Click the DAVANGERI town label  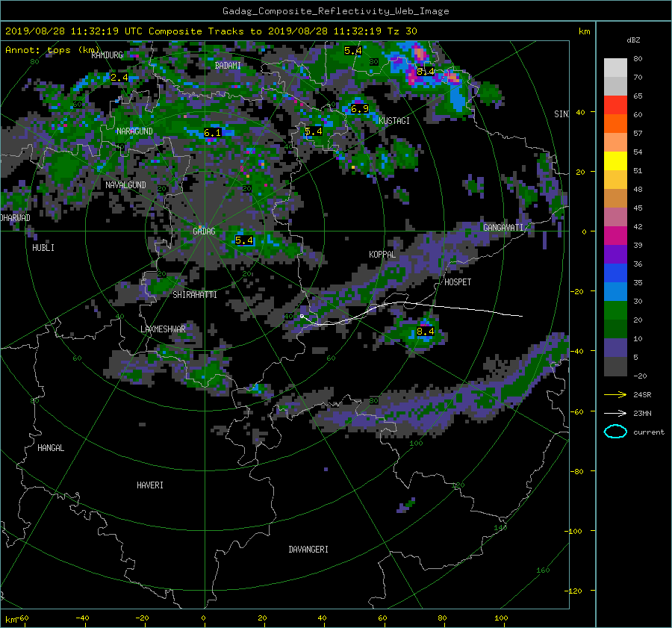pyautogui.click(x=308, y=550)
